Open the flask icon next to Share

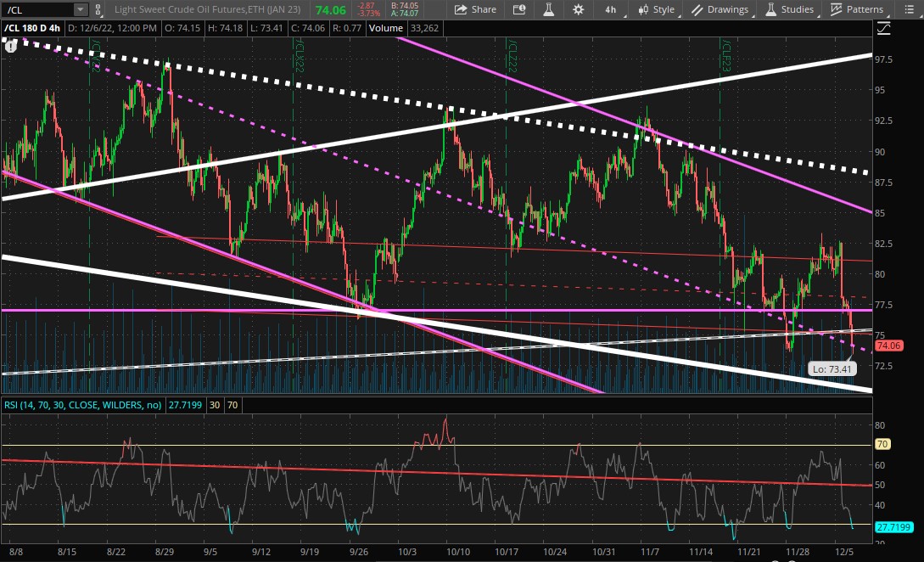(548, 9)
